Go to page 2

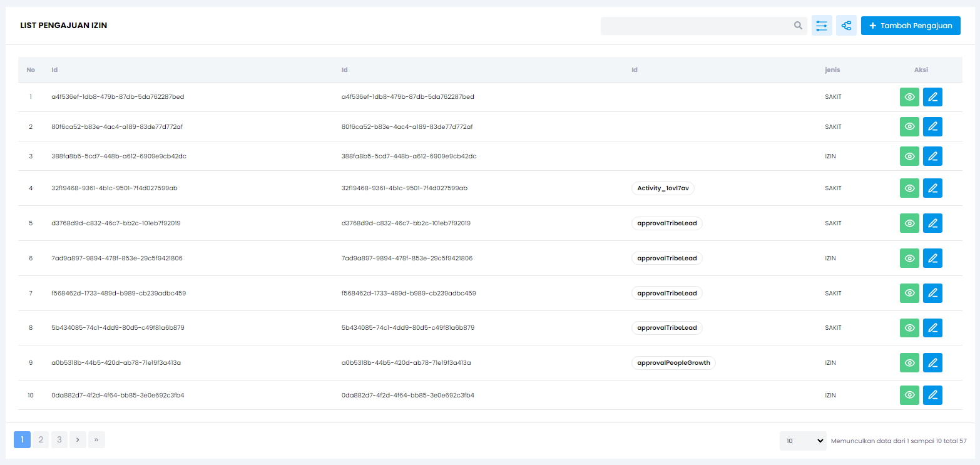[x=41, y=440]
